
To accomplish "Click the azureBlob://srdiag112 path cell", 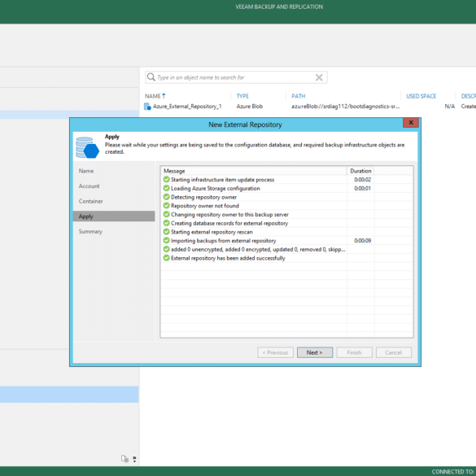I will point(346,107).
